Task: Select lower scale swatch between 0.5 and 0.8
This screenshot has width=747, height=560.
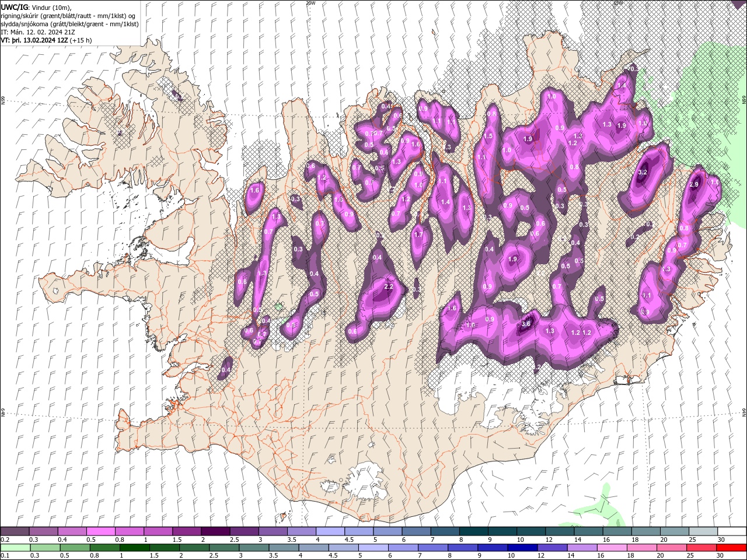Action: coord(75,548)
